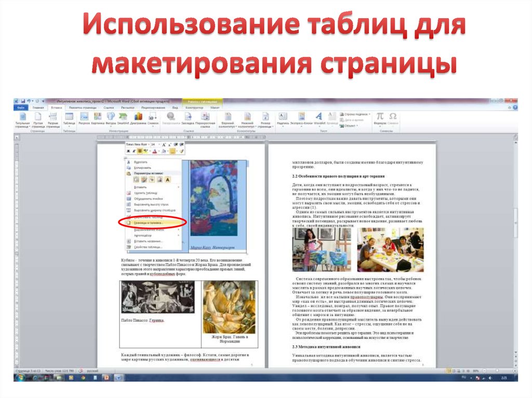Image resolution: width=532 pixels, height=398 pixels.
Task: Toggle center alignment in mini toolbar
Action: click(140, 151)
